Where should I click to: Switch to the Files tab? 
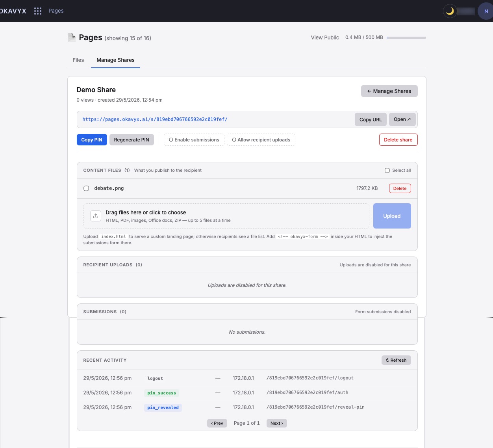(x=78, y=60)
